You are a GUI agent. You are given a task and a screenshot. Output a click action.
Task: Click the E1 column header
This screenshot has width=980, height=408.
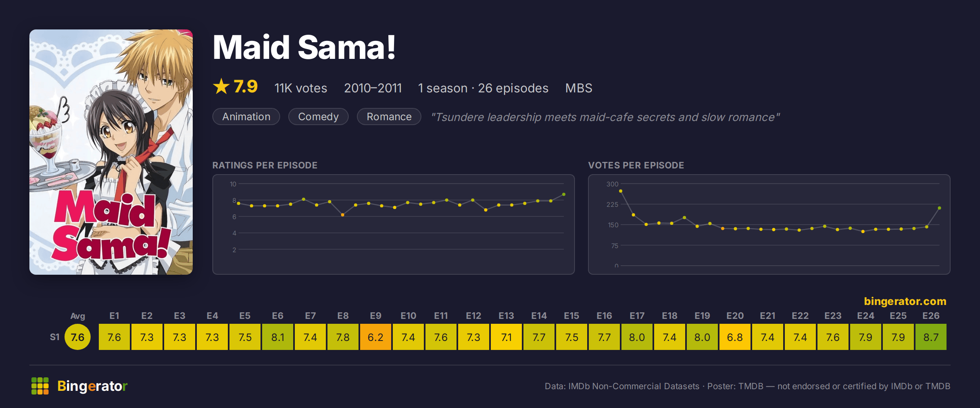[x=114, y=316]
